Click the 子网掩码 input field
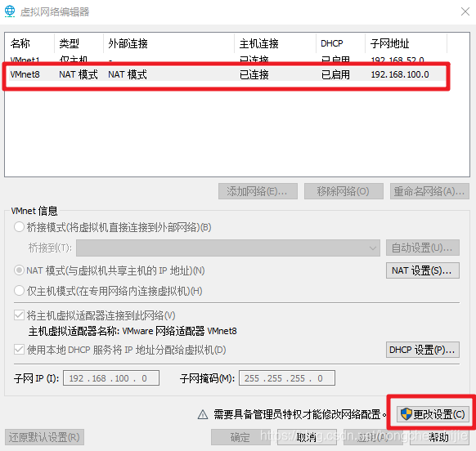 pos(287,378)
